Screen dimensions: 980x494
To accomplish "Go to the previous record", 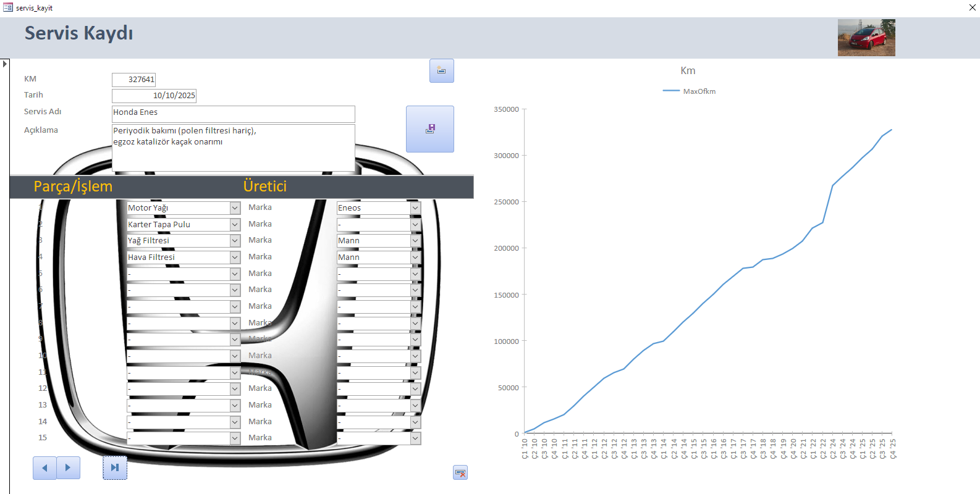I will tap(44, 468).
